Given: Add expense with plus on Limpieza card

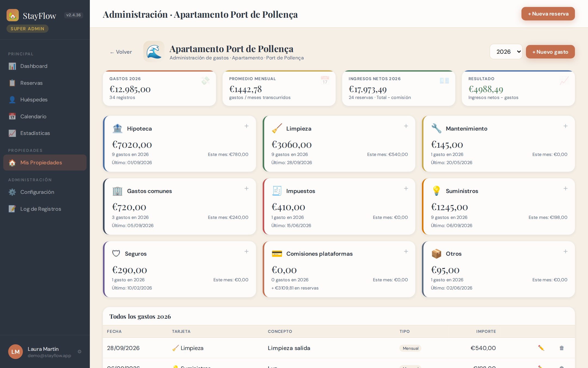Looking at the screenshot, I should point(406,126).
